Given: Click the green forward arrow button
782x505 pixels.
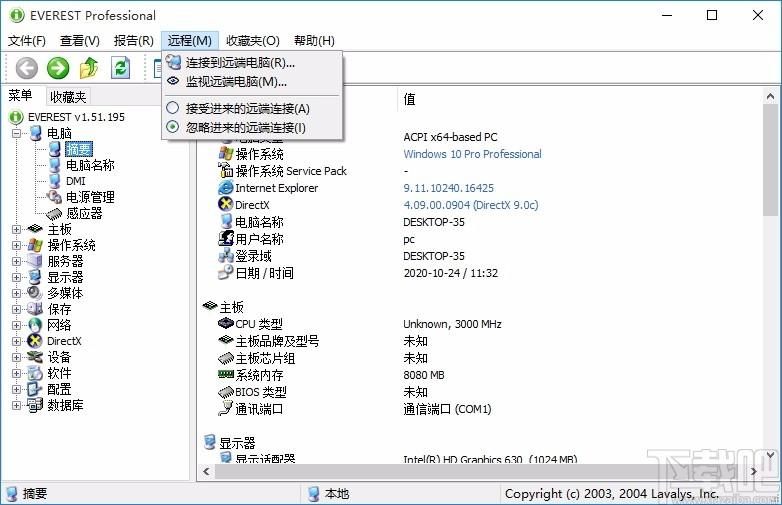Looking at the screenshot, I should [58, 68].
